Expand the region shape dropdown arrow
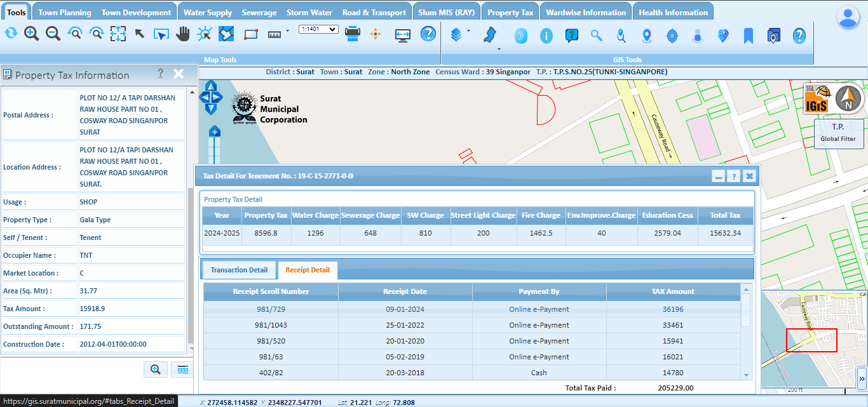This screenshot has height=407, width=868. (499, 49)
